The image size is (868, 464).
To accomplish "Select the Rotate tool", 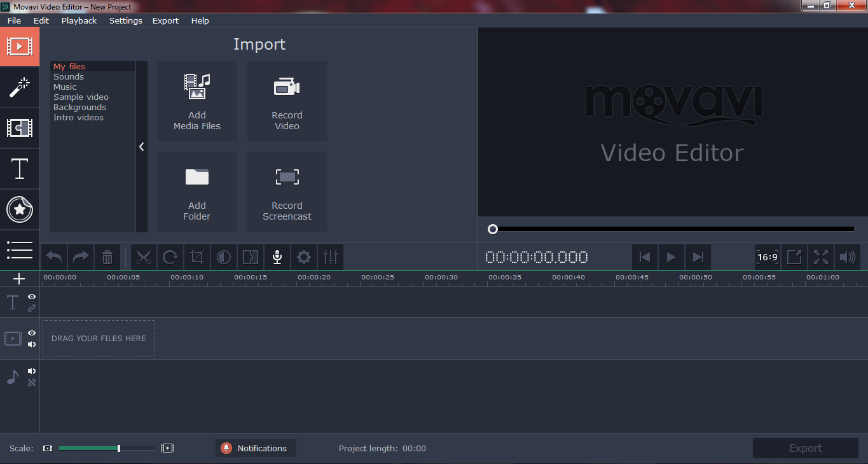I will (170, 257).
